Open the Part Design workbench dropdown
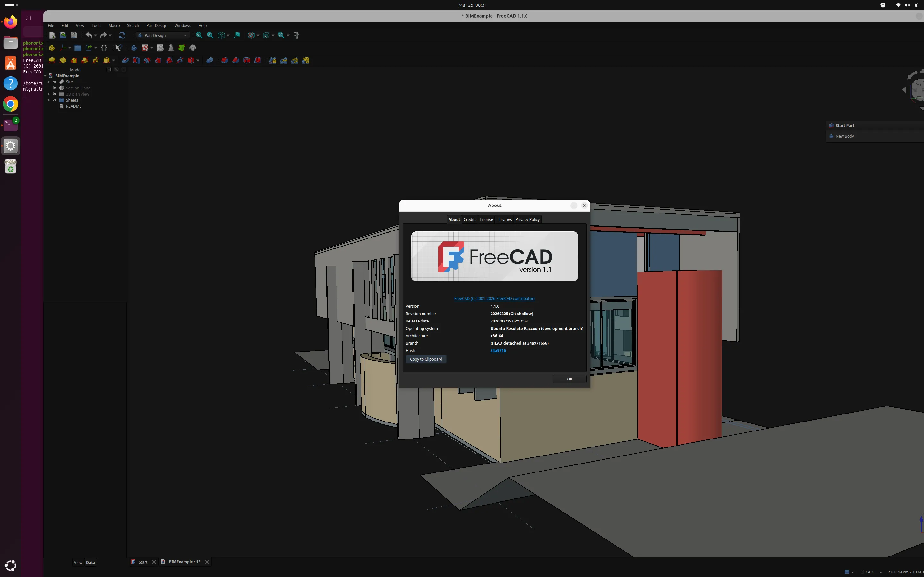The image size is (924, 577). [x=163, y=35]
